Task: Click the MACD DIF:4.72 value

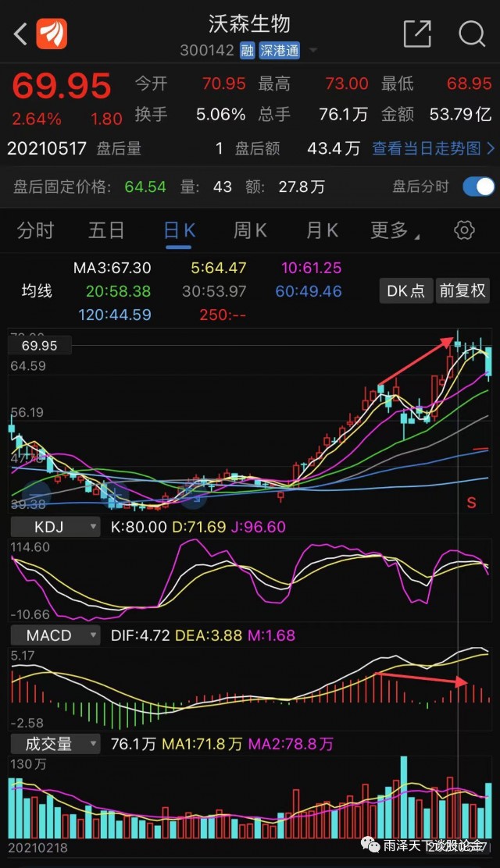Action: (x=141, y=635)
